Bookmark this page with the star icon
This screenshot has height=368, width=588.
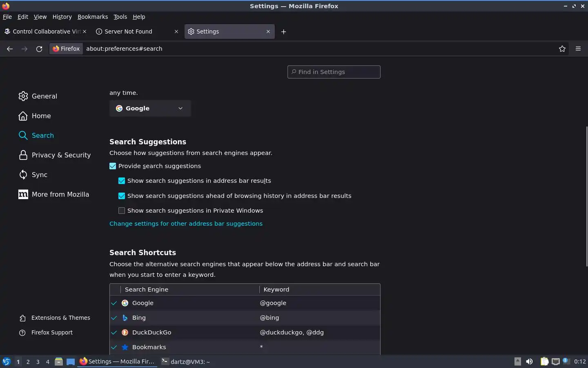[562, 49]
